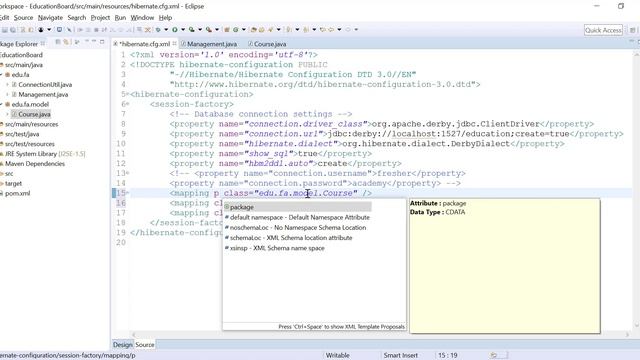Switch to the Design tab at editor bottom
The width and height of the screenshot is (640, 360).
(122, 345)
